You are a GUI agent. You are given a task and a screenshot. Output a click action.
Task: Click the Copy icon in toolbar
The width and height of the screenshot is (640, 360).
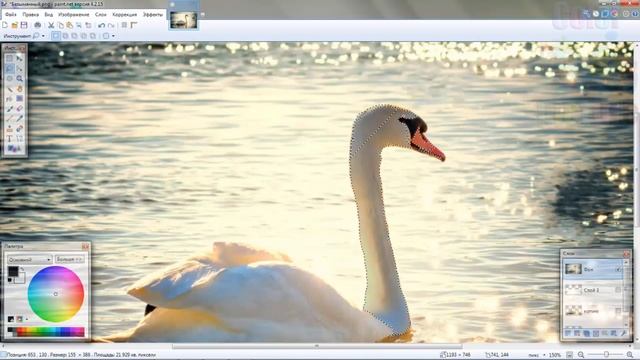pyautogui.click(x=60, y=25)
